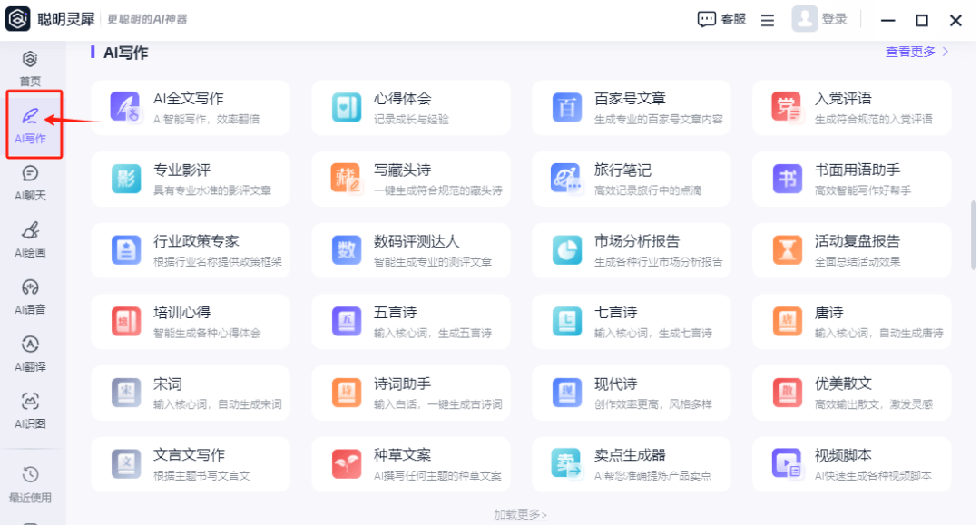Go to AI绘画 sidebar tab

30,238
